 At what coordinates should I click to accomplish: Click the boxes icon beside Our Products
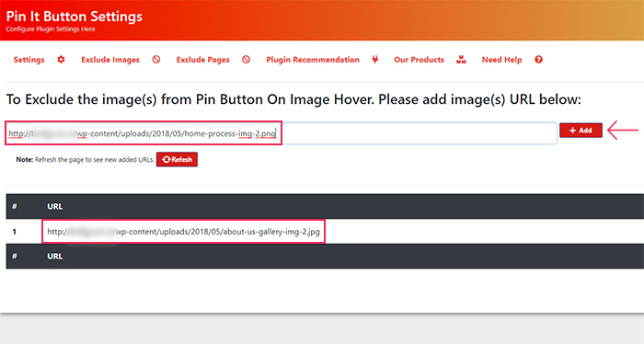click(x=461, y=60)
